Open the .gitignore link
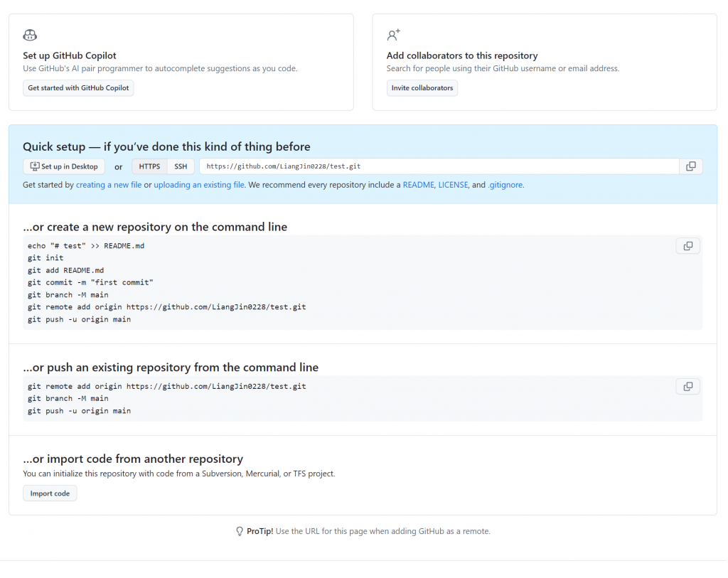 point(505,185)
